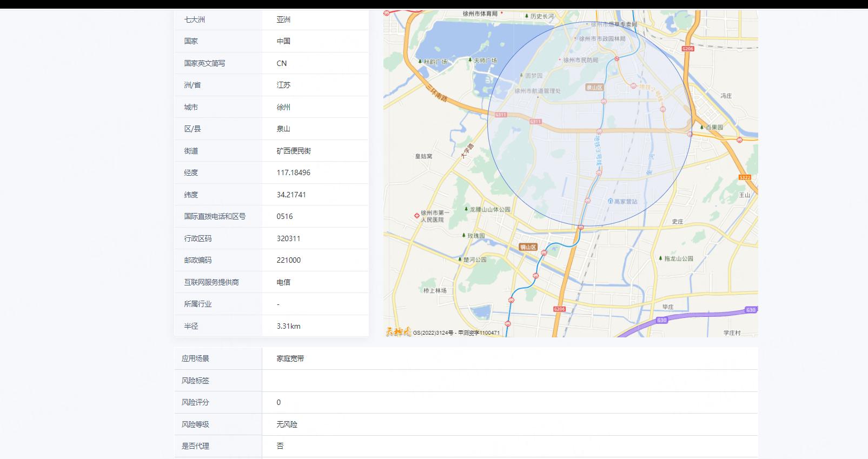Click the 七大洲 row label
Screen dimensions: 868x459
195,19
